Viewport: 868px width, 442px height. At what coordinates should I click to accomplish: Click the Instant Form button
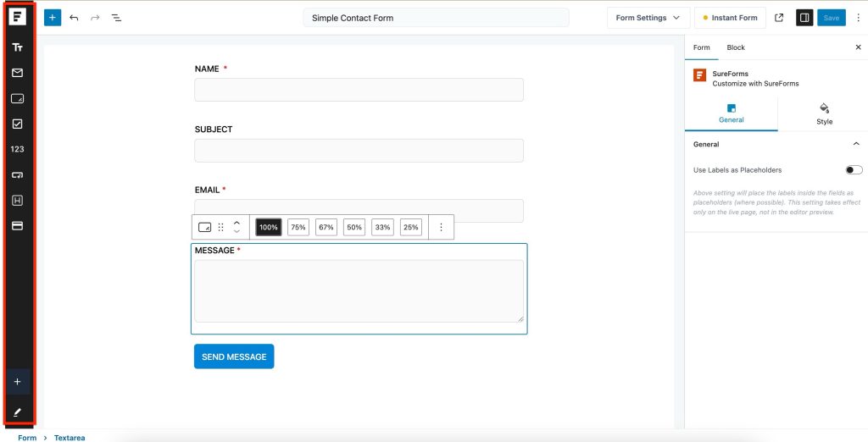click(x=730, y=18)
